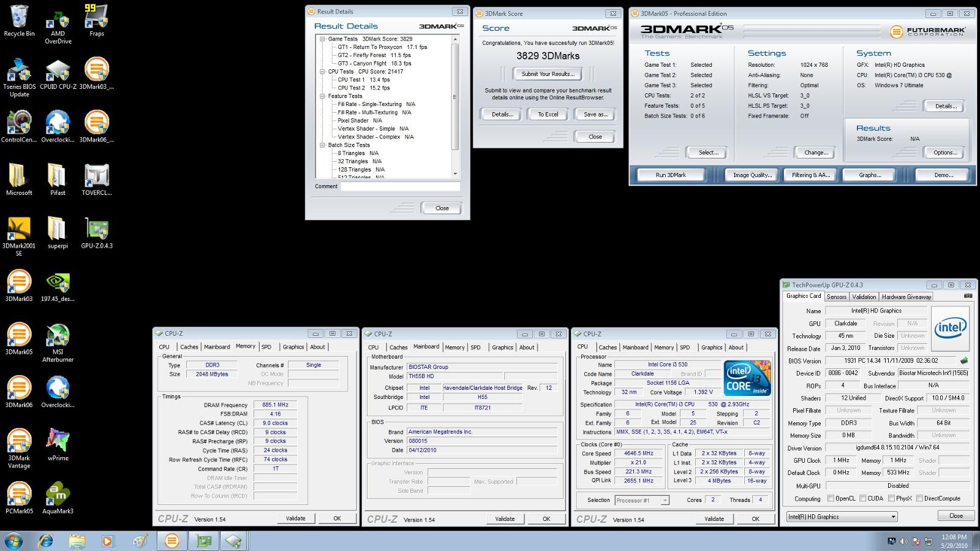This screenshot has width=980, height=551.
Task: Select the Fraps desktop shortcut
Action: pyautogui.click(x=96, y=21)
